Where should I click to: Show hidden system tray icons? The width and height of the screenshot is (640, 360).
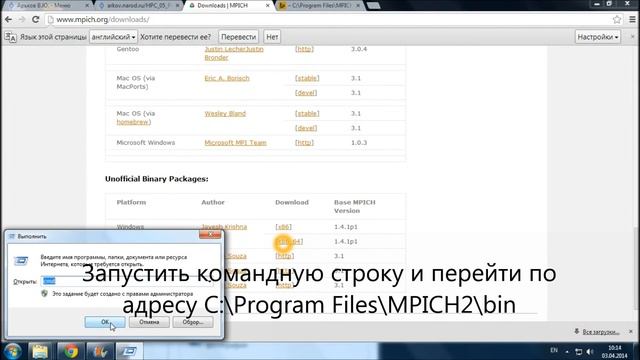click(x=567, y=352)
